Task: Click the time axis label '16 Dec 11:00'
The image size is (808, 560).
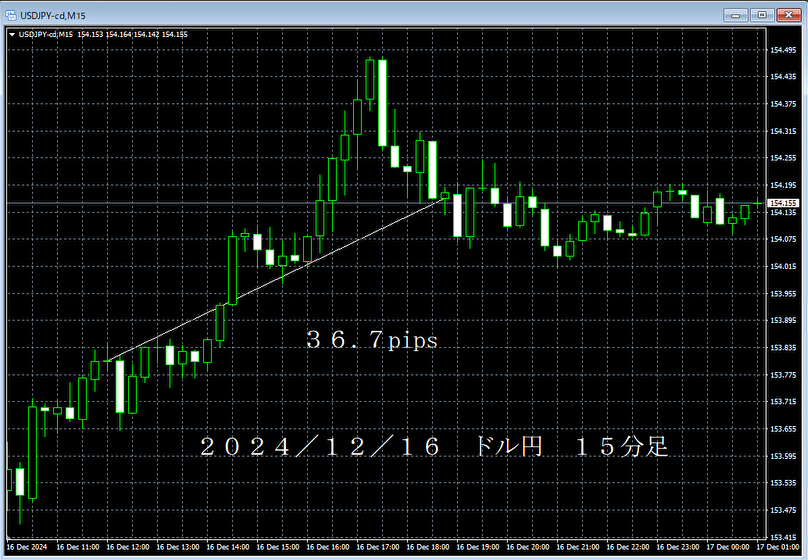Action: (78, 547)
